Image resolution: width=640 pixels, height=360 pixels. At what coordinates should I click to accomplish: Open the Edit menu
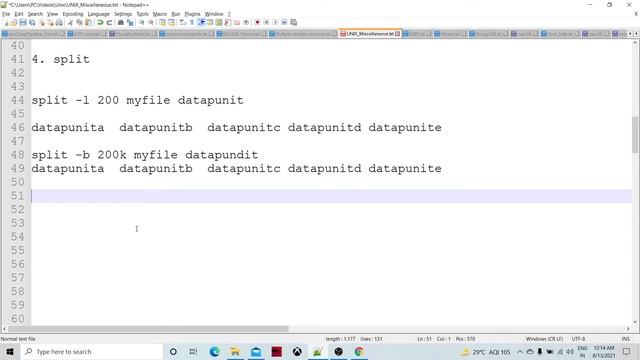pos(19,14)
